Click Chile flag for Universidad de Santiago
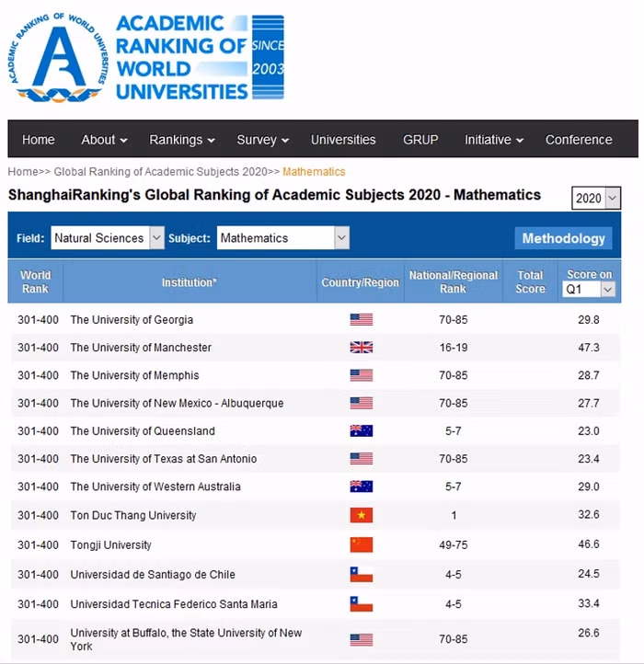This screenshot has width=644, height=664. (361, 574)
